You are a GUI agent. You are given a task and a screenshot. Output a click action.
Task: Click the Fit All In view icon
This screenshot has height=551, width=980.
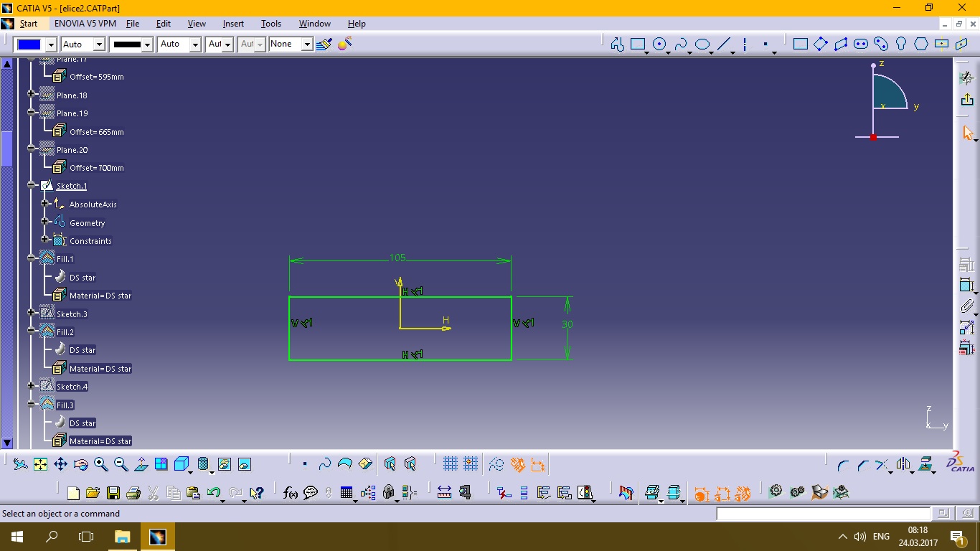tap(40, 464)
